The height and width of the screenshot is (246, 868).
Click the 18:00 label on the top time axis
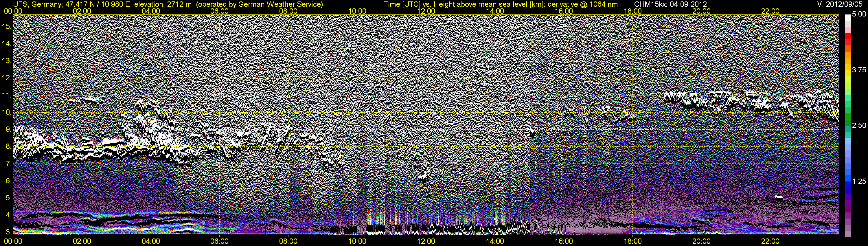633,11
